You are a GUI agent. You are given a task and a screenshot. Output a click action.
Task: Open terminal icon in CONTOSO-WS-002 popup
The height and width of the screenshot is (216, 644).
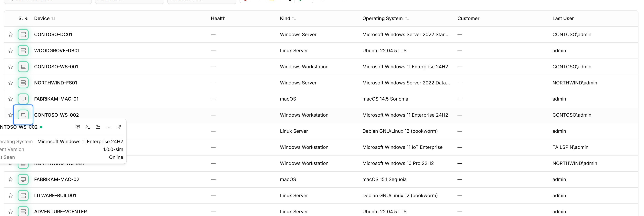coord(88,127)
